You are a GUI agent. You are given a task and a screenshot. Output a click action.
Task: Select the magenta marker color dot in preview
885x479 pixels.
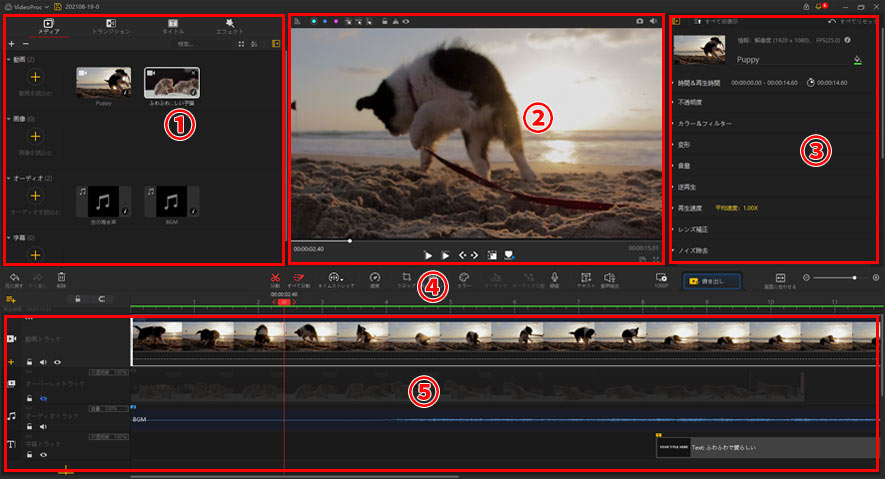tap(336, 21)
